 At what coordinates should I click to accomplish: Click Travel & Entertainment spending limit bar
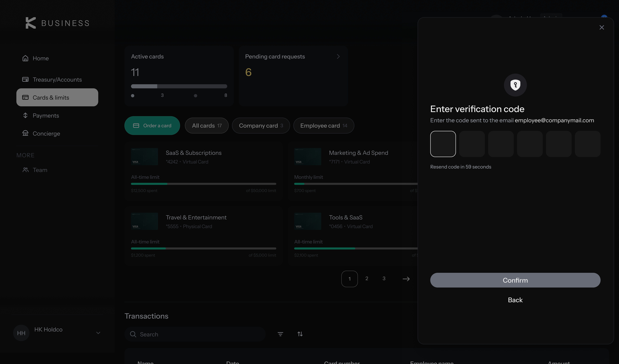point(204,248)
